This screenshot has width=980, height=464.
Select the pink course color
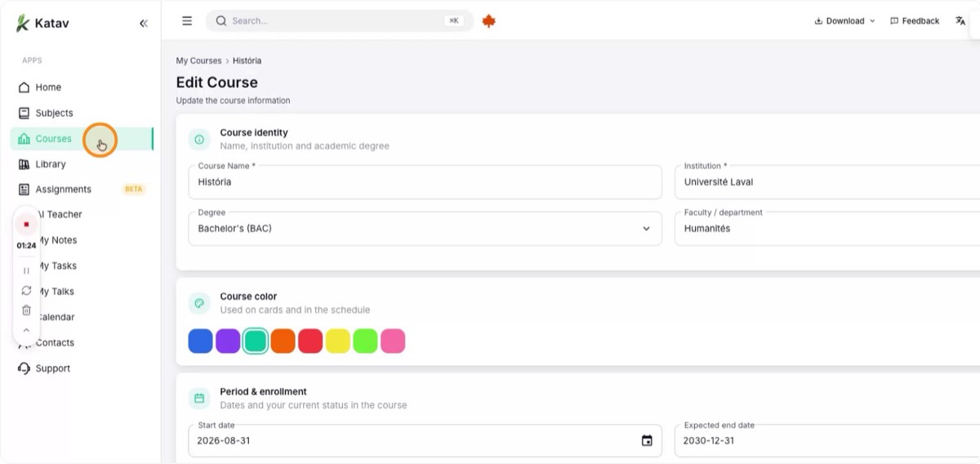(393, 341)
